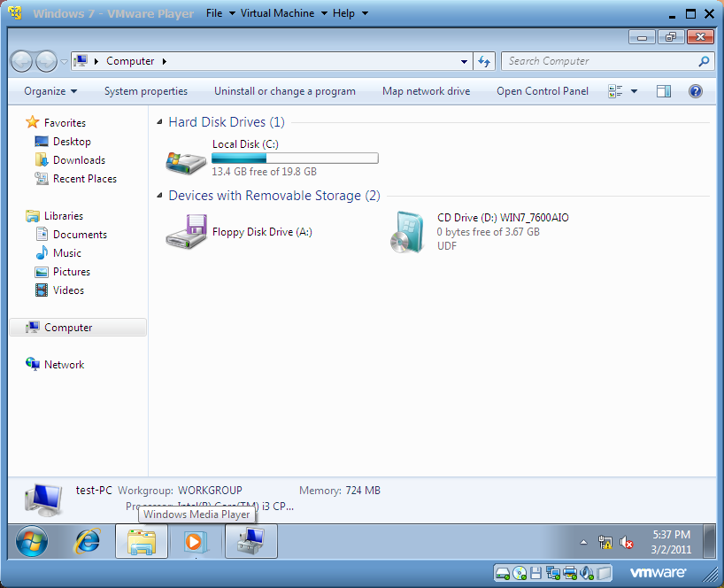Image resolution: width=724 pixels, height=588 pixels.
Task: Click the Forward navigation arrow
Action: [x=46, y=61]
